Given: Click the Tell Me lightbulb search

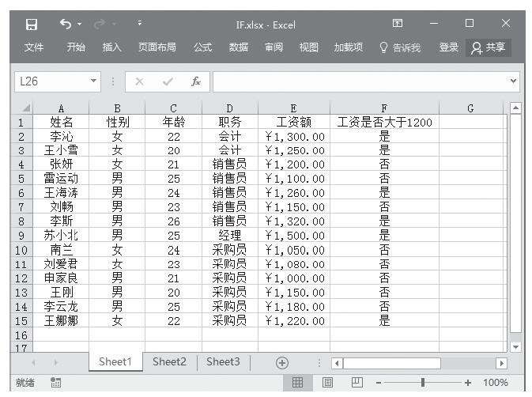Looking at the screenshot, I should pyautogui.click(x=400, y=47).
